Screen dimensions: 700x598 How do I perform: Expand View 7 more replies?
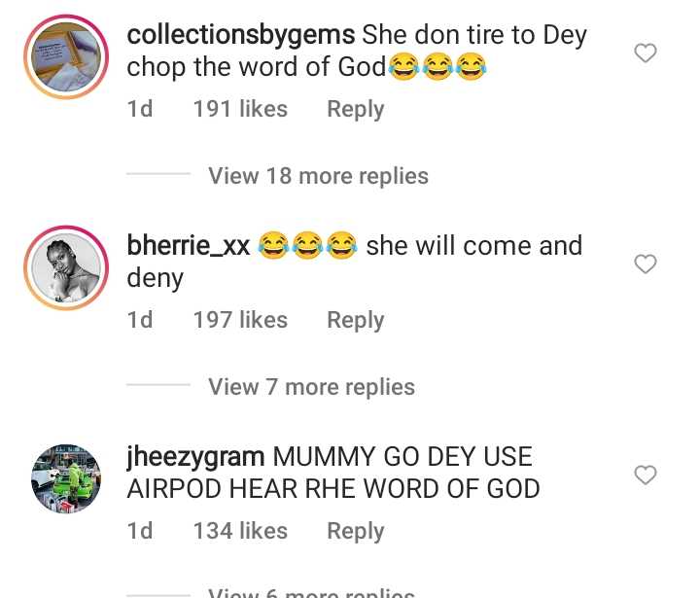[x=311, y=387]
